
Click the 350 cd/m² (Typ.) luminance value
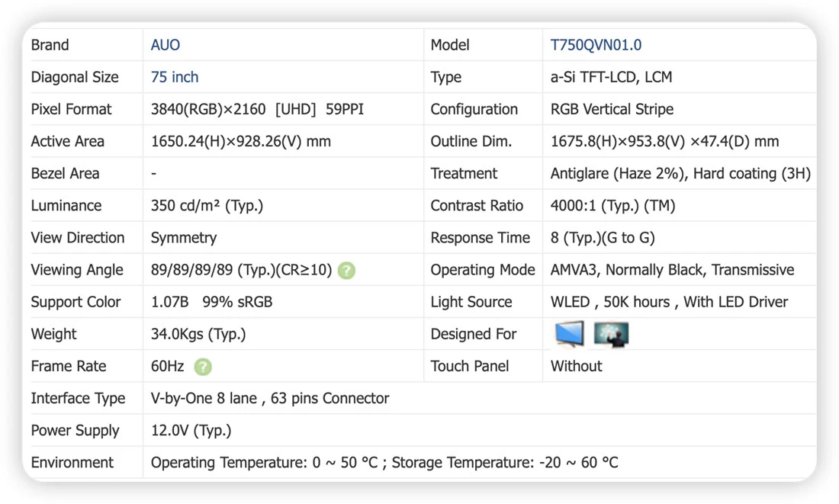(207, 205)
